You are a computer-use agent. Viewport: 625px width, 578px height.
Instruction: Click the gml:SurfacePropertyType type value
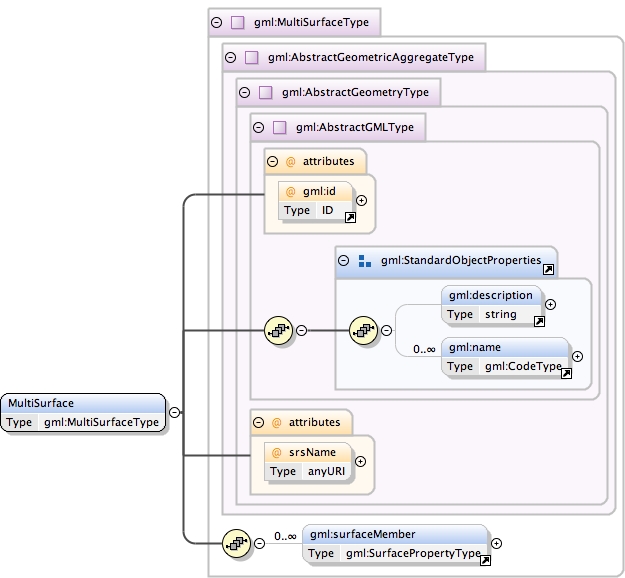(413, 553)
